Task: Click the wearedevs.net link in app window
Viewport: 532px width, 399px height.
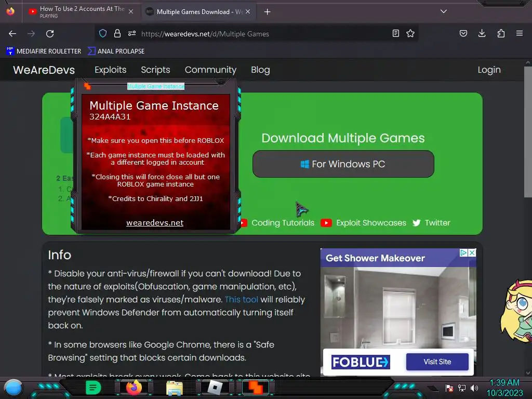Action: click(155, 223)
